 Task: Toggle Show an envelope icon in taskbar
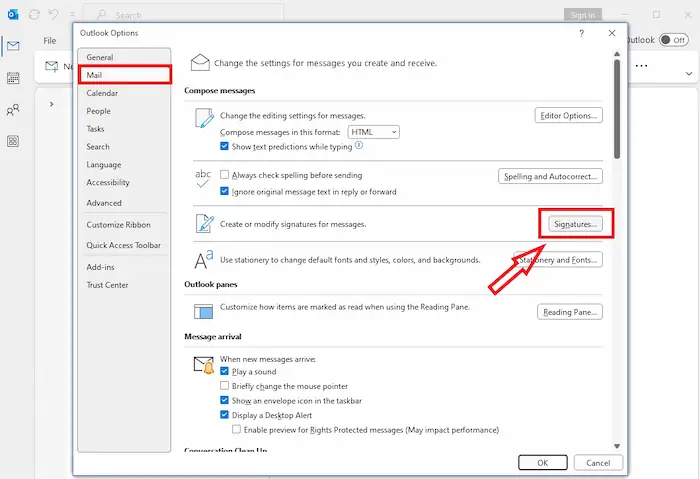[225, 400]
